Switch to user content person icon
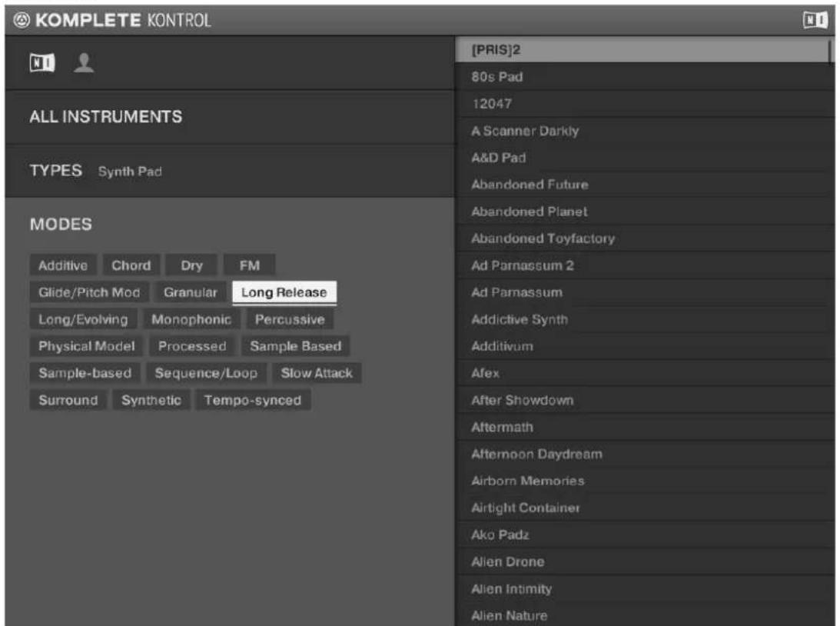This screenshot has width=840, height=626. click(x=84, y=63)
